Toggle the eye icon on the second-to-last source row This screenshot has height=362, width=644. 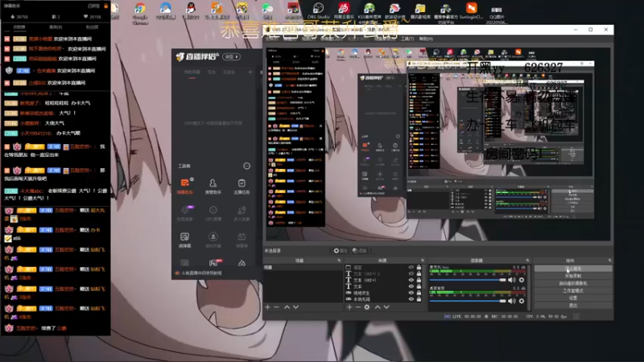pos(411,293)
